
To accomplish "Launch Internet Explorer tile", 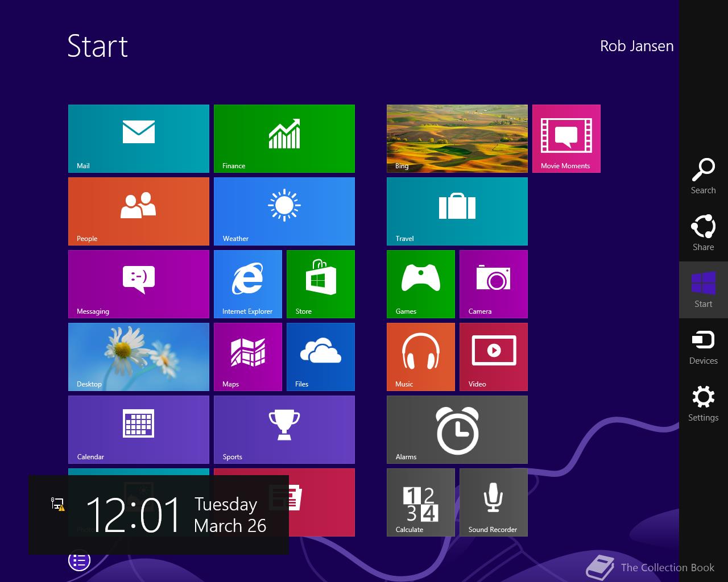I will pos(248,284).
